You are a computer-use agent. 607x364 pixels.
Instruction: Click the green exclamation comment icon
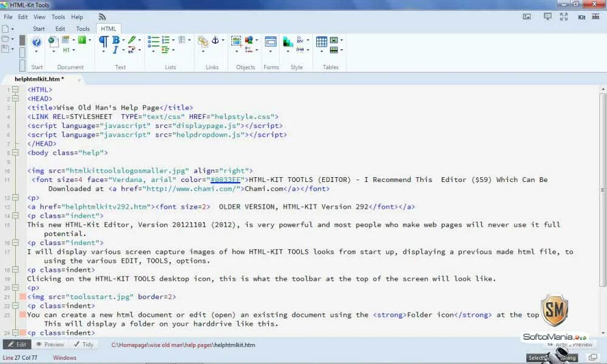click(82, 40)
